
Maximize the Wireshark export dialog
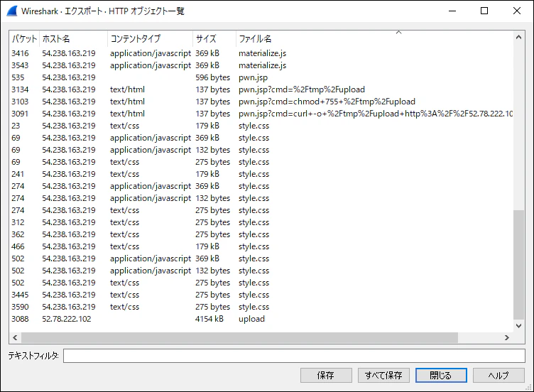[x=484, y=11]
